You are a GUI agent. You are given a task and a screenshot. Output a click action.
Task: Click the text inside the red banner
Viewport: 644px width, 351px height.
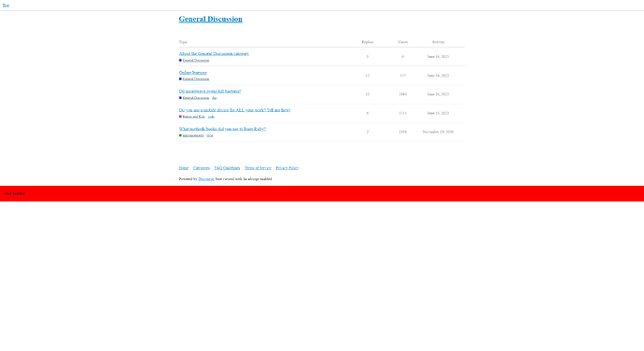pyautogui.click(x=15, y=193)
